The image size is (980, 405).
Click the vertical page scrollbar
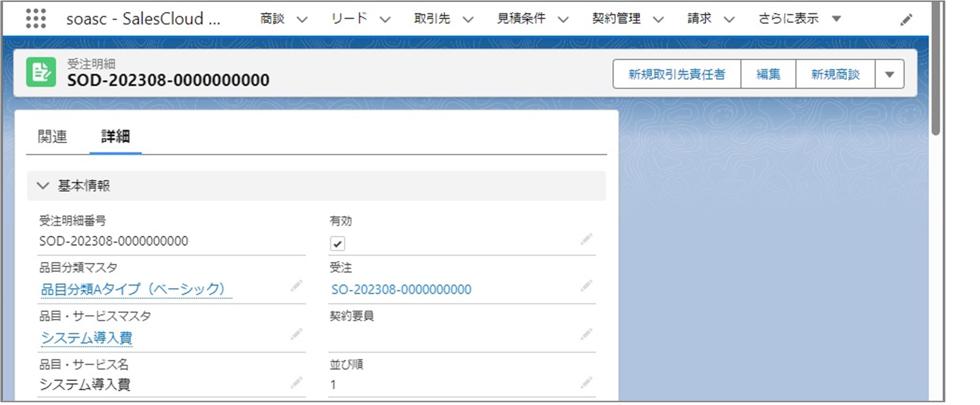point(936,68)
